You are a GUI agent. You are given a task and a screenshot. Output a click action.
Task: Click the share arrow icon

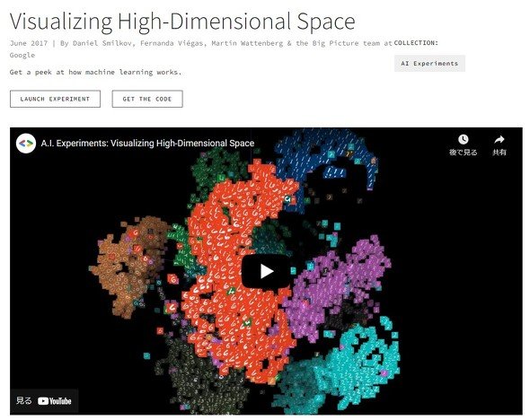click(x=499, y=139)
